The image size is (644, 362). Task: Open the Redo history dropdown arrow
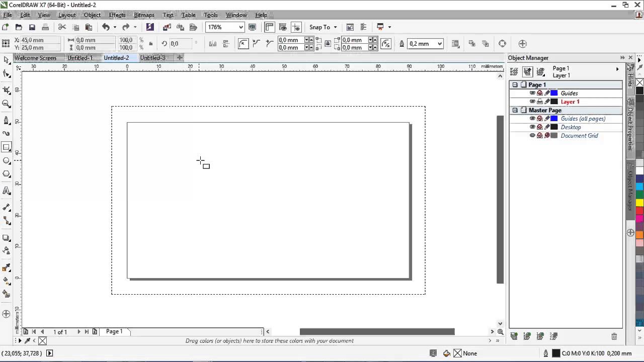tap(134, 27)
